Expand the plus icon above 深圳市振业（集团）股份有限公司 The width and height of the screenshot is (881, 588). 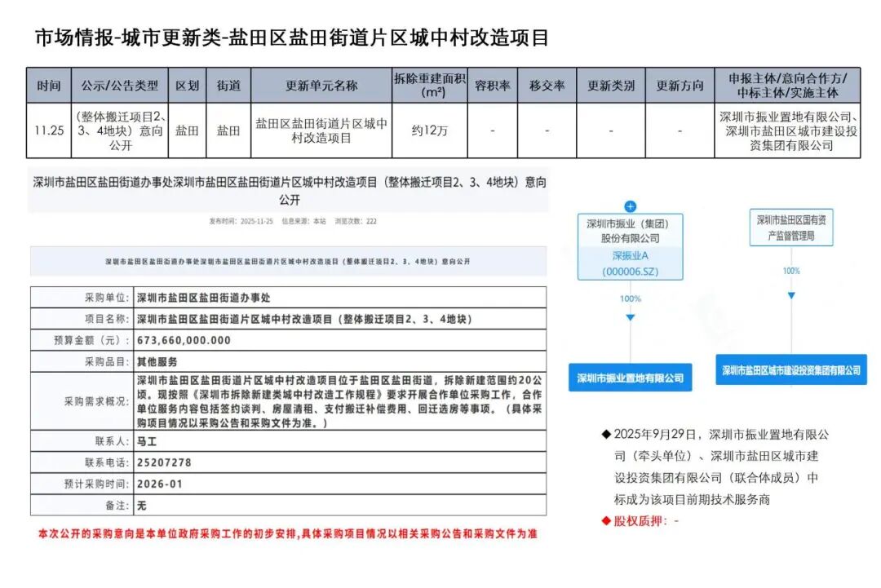click(x=630, y=206)
